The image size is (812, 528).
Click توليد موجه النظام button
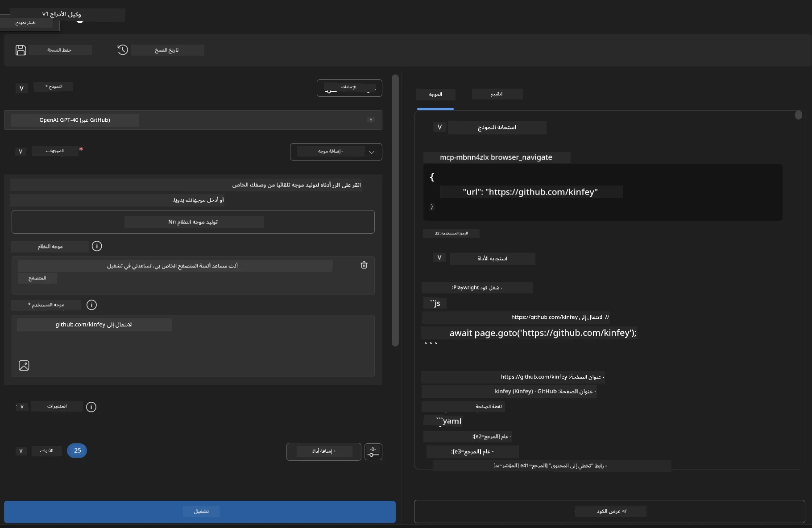[x=193, y=222]
